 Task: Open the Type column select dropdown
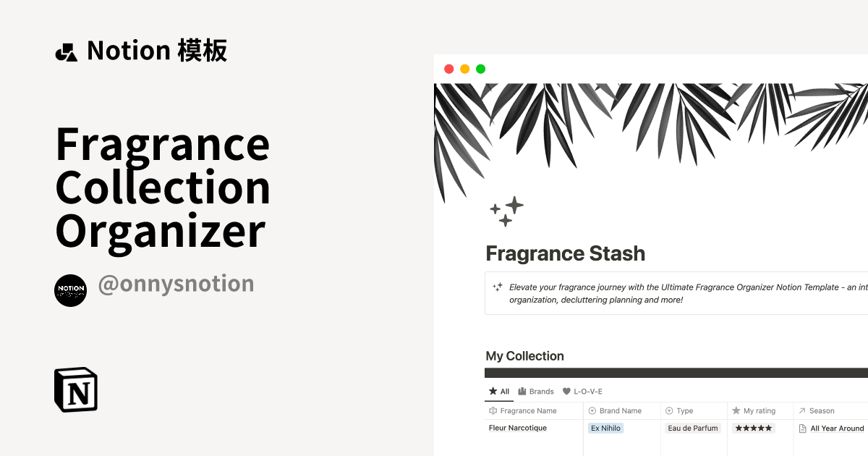pyautogui.click(x=668, y=410)
